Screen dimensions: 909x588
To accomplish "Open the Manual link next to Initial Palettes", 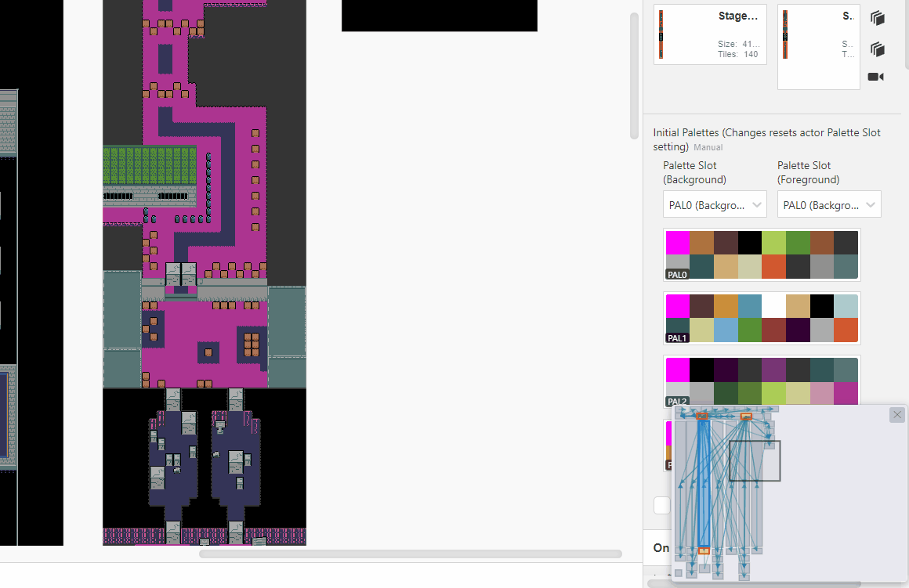I will [708, 147].
